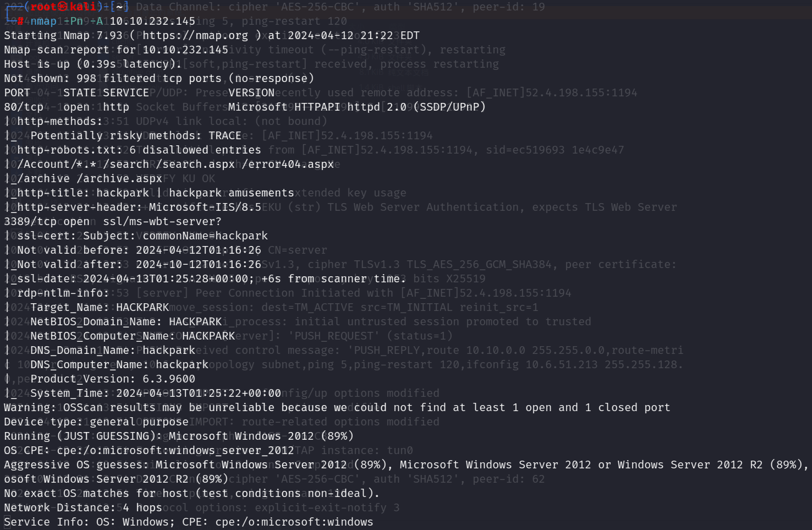812x530 pixels.
Task: Click the typed nmap command word
Action: pyautogui.click(x=43, y=21)
